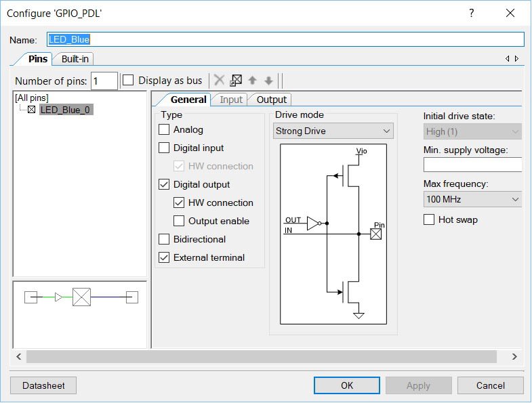Click the pair pins icon in toolbar
Image resolution: width=532 pixels, height=403 pixels.
point(236,81)
